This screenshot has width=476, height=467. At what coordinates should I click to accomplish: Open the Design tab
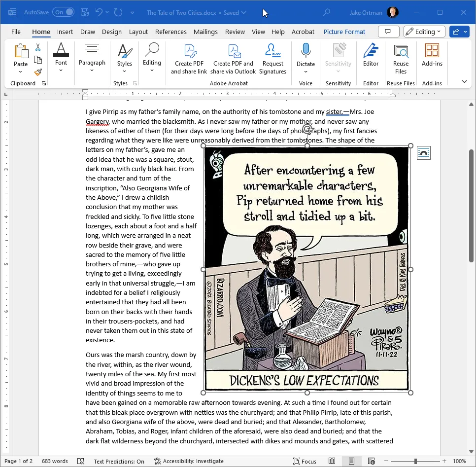click(x=112, y=32)
